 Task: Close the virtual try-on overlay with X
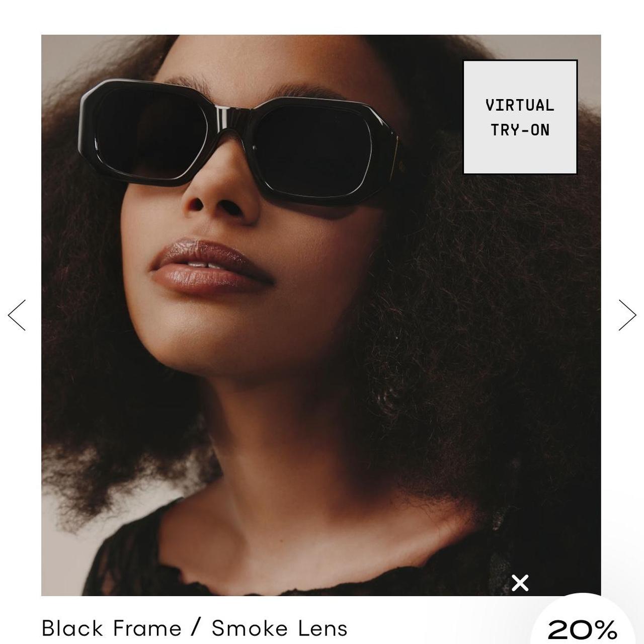[519, 583]
